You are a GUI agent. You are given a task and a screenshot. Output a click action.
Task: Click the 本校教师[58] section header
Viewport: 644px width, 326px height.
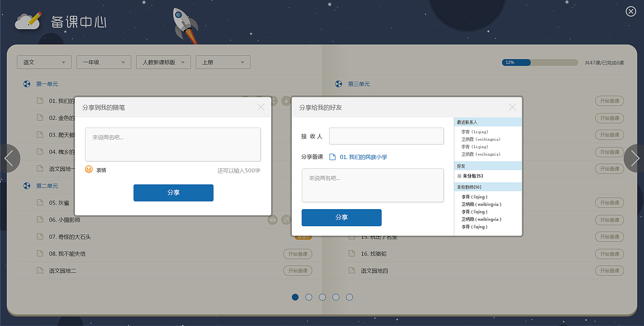488,187
